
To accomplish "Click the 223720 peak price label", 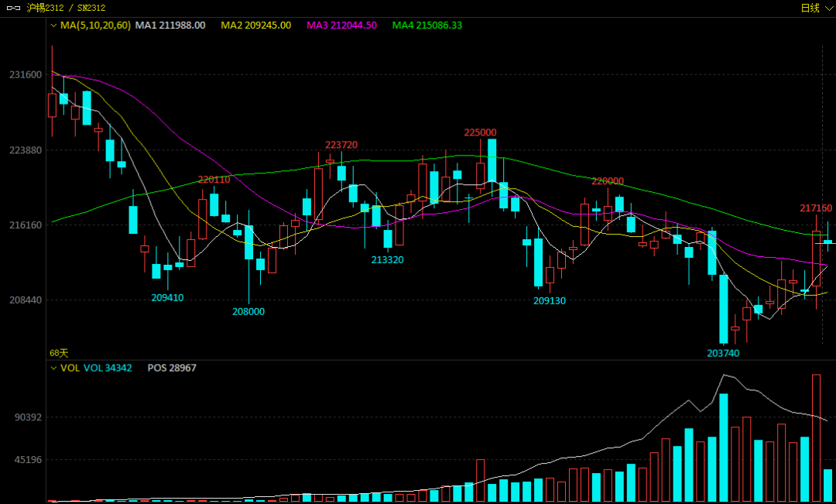I will pos(341,145).
